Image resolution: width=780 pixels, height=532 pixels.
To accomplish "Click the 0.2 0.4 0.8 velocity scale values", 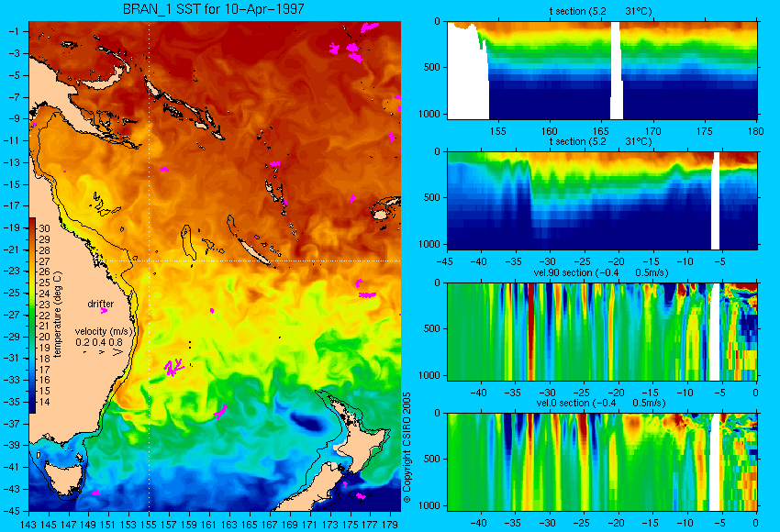I will (99, 342).
